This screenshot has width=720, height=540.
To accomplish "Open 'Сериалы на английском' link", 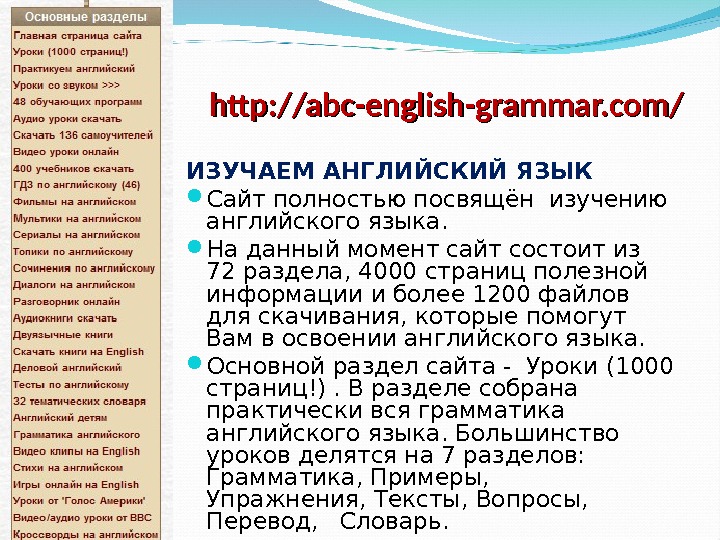I will [x=76, y=235].
